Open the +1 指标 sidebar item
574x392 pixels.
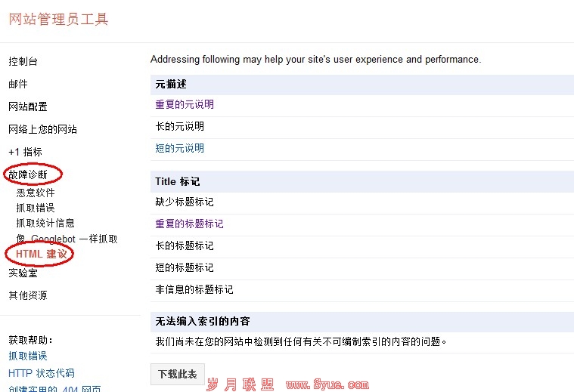click(25, 152)
